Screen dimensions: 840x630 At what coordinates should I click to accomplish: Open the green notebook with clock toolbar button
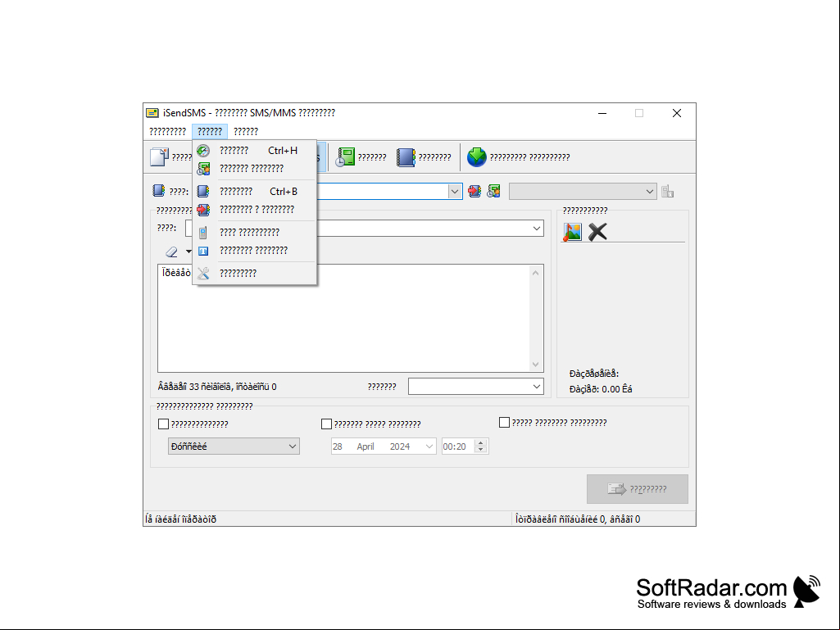coord(361,157)
